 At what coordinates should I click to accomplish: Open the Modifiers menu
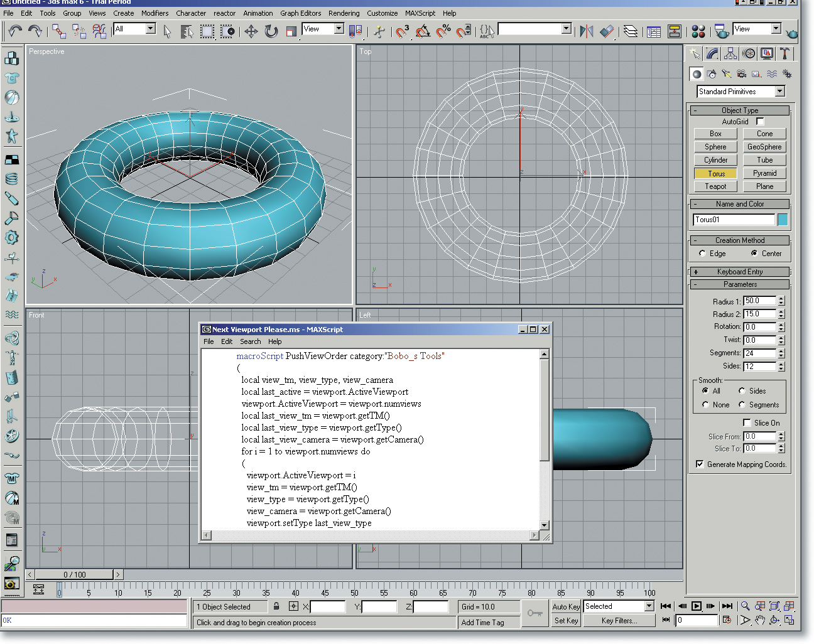pos(155,13)
